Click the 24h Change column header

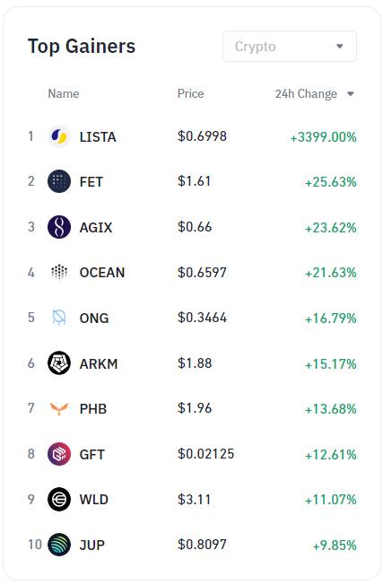pos(306,93)
